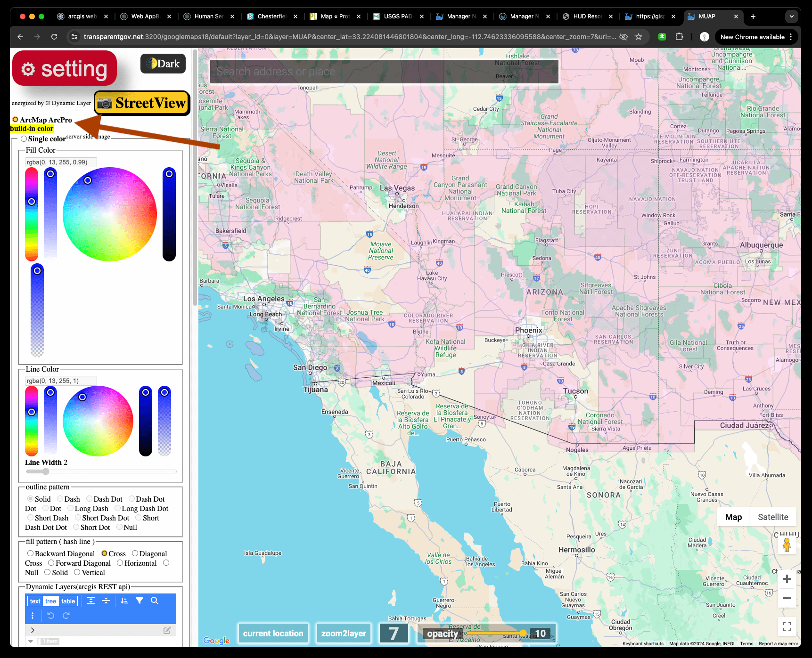This screenshot has height=658, width=812.
Task: Go back to the previous page
Action: click(20, 37)
